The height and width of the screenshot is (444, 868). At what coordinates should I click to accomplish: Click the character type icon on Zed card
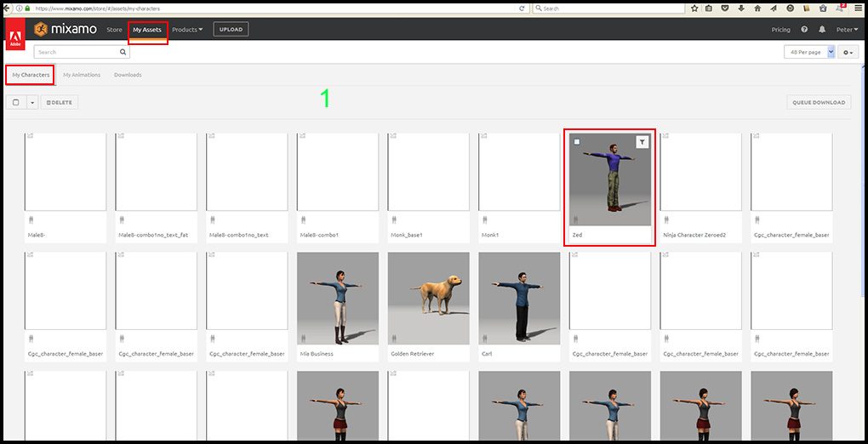pos(576,219)
